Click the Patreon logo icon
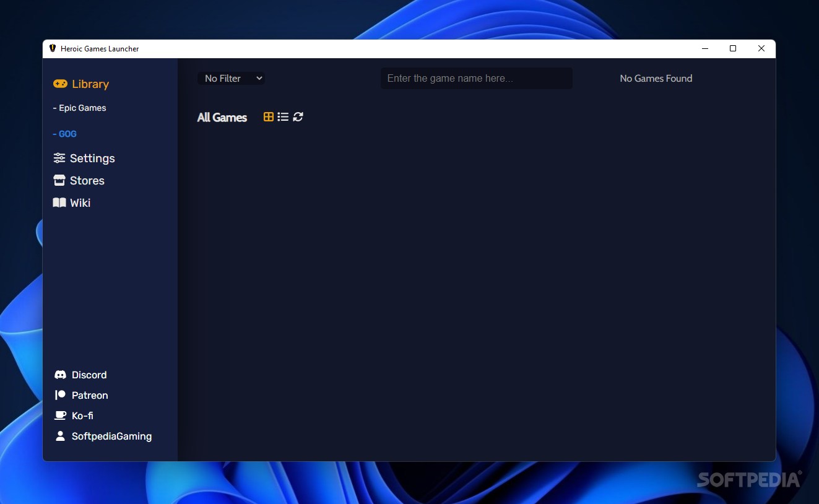The height and width of the screenshot is (504, 819). point(60,395)
